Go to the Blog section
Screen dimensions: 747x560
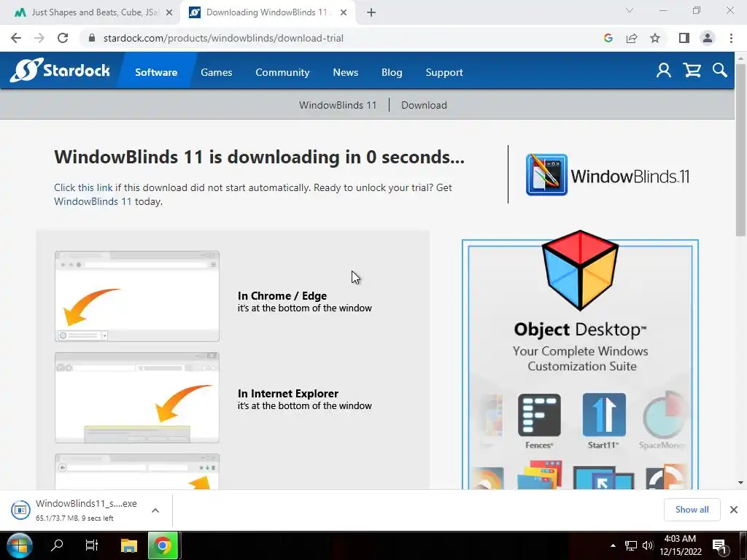tap(392, 72)
